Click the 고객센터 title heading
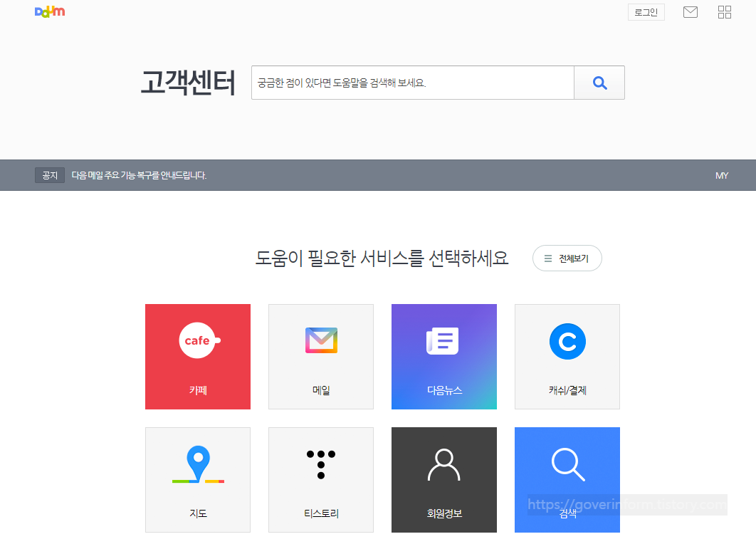The height and width of the screenshot is (544, 756). [188, 83]
